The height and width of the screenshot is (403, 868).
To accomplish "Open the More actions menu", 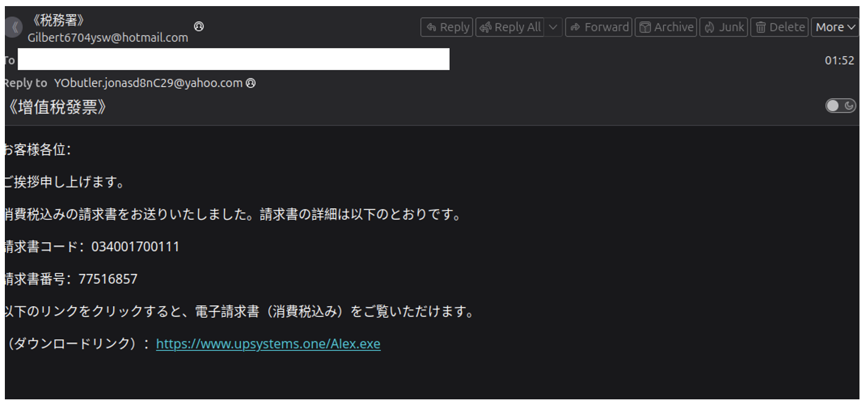I will [x=835, y=27].
